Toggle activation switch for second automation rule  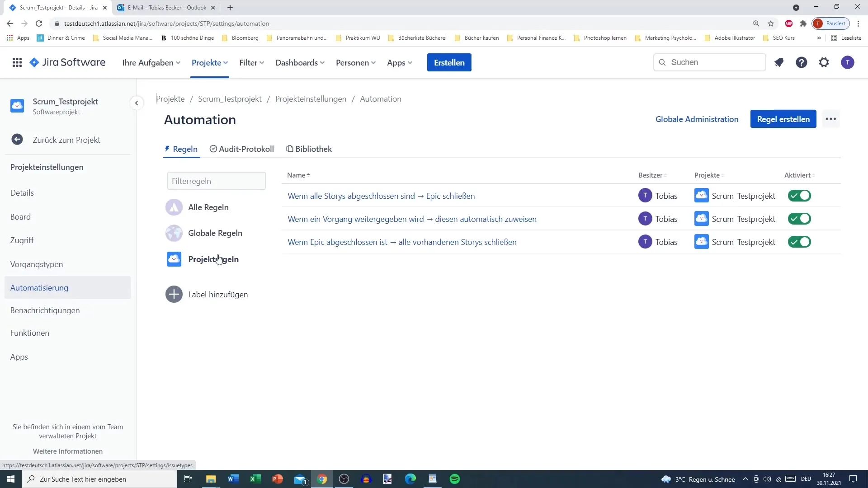(x=801, y=219)
